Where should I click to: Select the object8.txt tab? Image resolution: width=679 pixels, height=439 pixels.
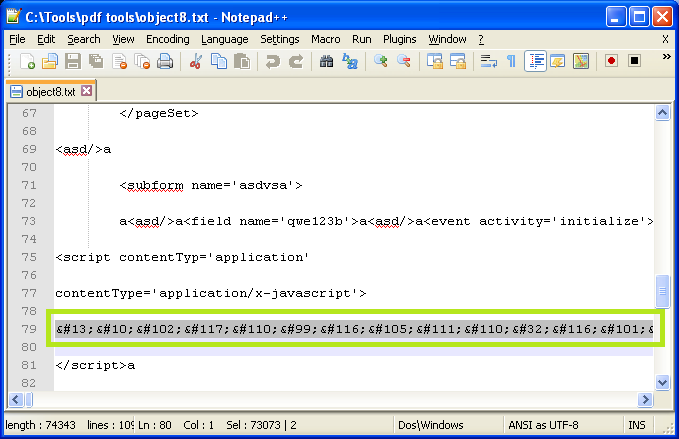pos(51,91)
